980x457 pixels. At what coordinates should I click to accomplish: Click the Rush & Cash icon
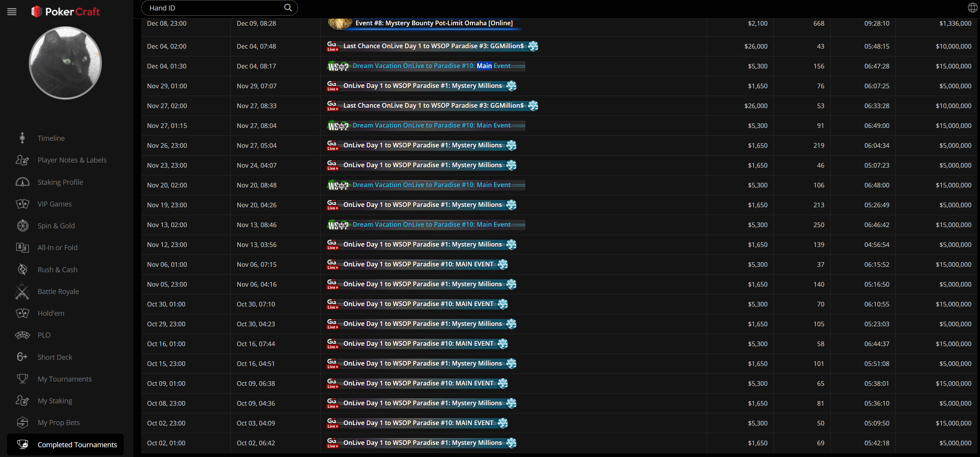click(23, 270)
